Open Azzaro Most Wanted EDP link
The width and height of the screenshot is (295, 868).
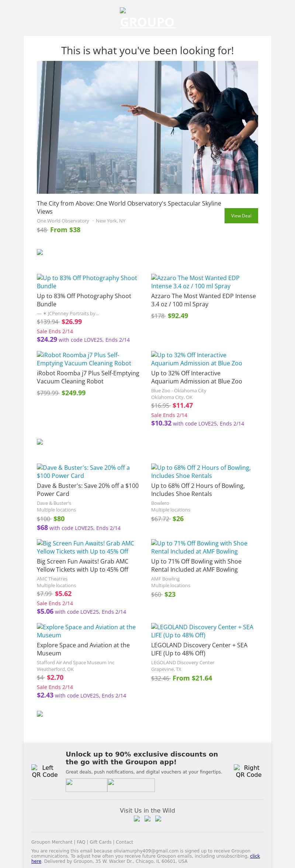coord(195,282)
